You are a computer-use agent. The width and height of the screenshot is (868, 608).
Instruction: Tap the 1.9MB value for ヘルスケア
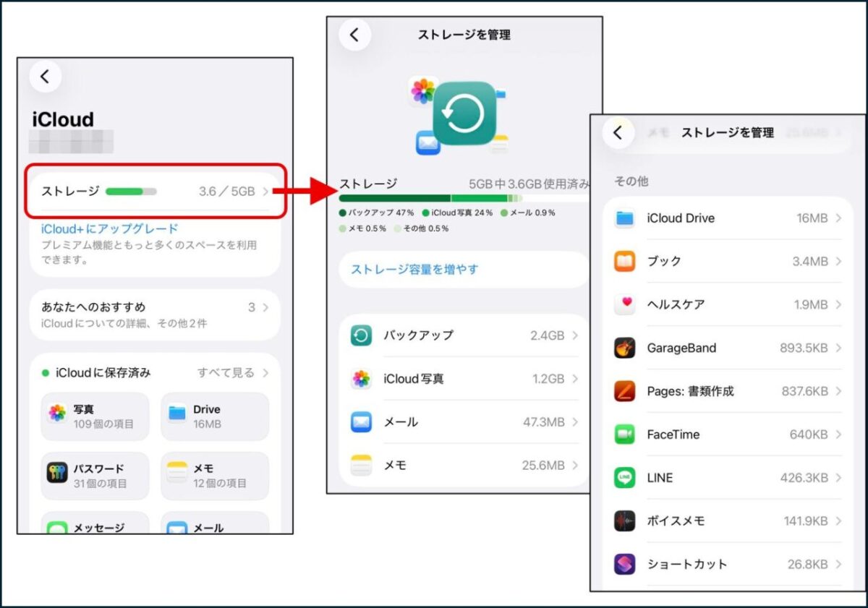[x=810, y=304]
